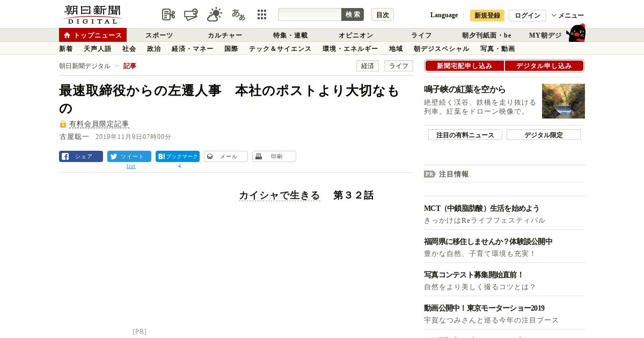Image resolution: width=644 pixels, height=338 pixels.
Task: Click the ライフ article tag
Action: coord(399,66)
